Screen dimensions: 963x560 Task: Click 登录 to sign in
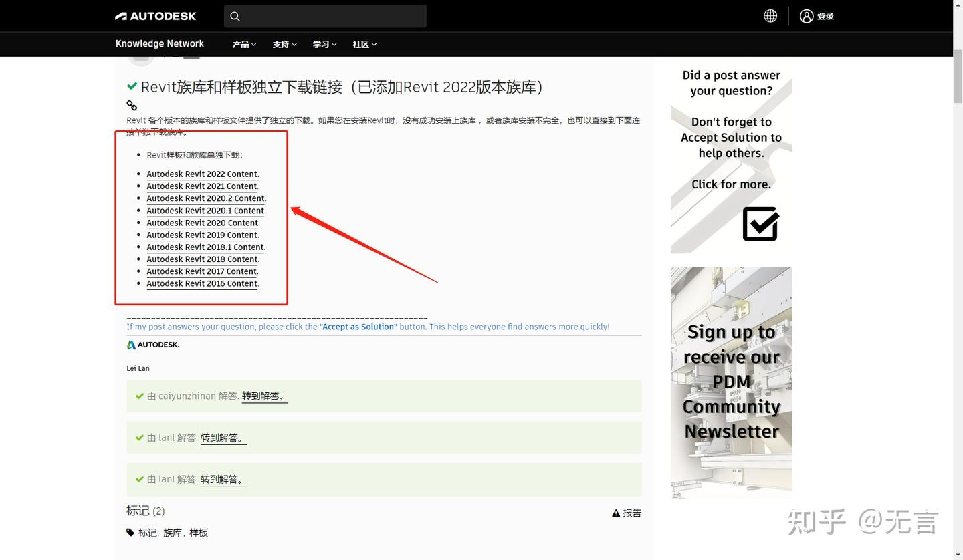pyautogui.click(x=825, y=16)
